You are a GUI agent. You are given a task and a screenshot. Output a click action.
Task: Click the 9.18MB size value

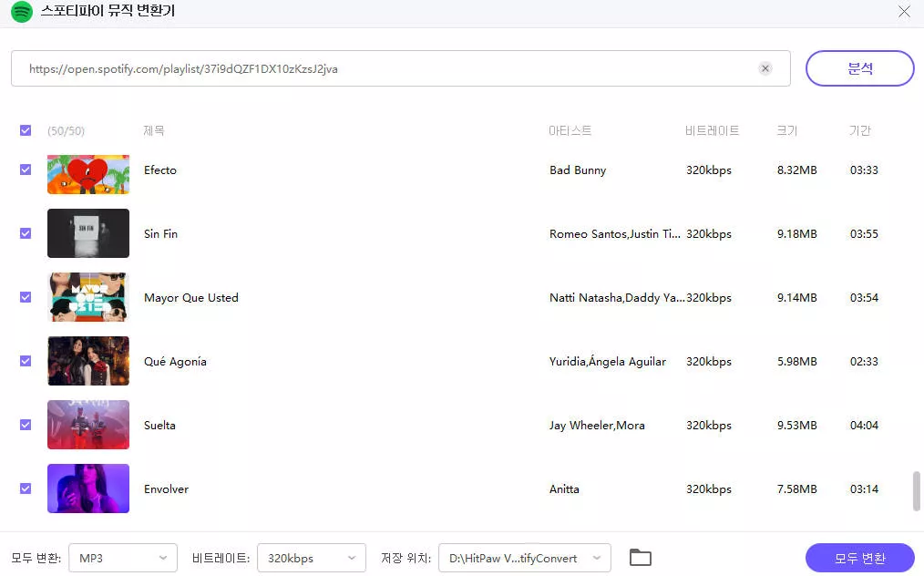pos(796,233)
